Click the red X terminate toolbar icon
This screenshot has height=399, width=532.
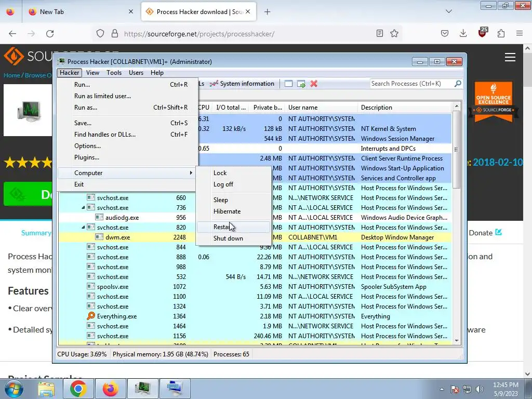[x=314, y=84]
